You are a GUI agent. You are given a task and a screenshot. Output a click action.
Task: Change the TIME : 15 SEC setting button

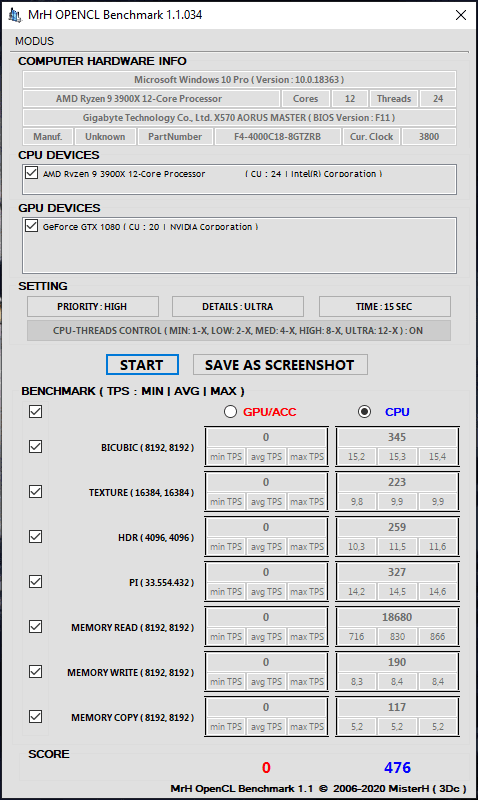click(384, 307)
